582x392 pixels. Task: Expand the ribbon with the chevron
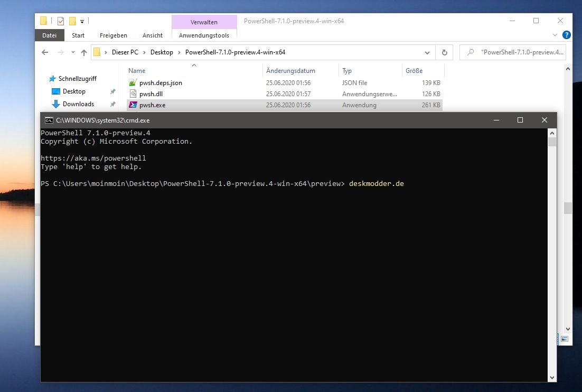click(555, 35)
